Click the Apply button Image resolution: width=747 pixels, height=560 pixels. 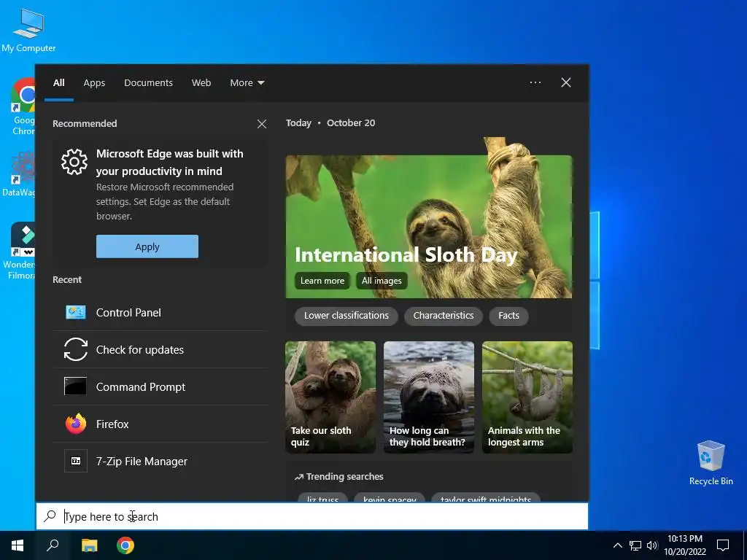click(147, 246)
